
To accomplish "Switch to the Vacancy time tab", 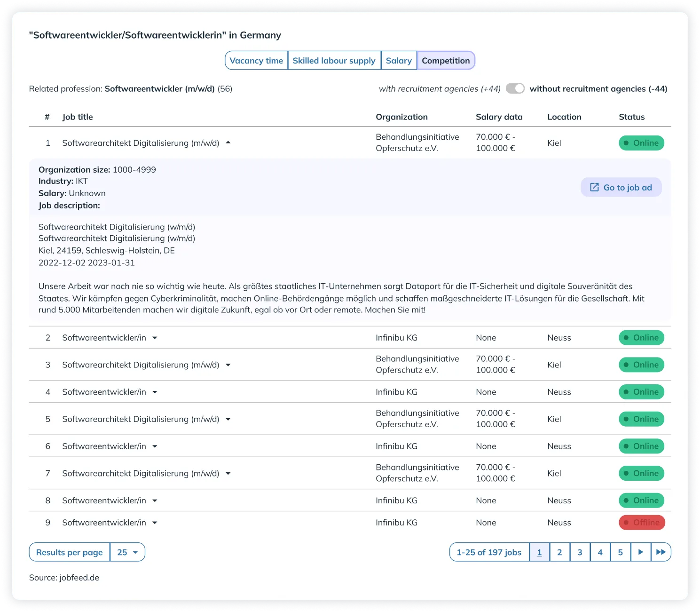I will click(x=256, y=61).
